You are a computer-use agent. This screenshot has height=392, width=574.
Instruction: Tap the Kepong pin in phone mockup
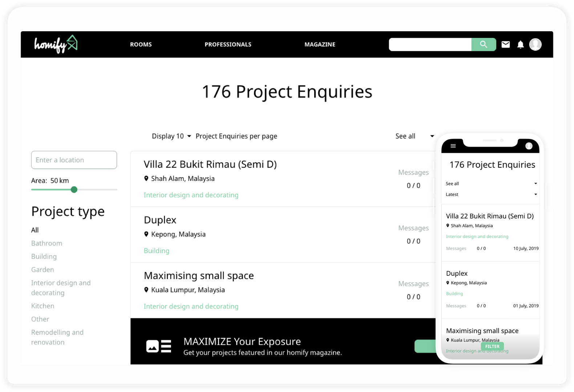(x=448, y=283)
